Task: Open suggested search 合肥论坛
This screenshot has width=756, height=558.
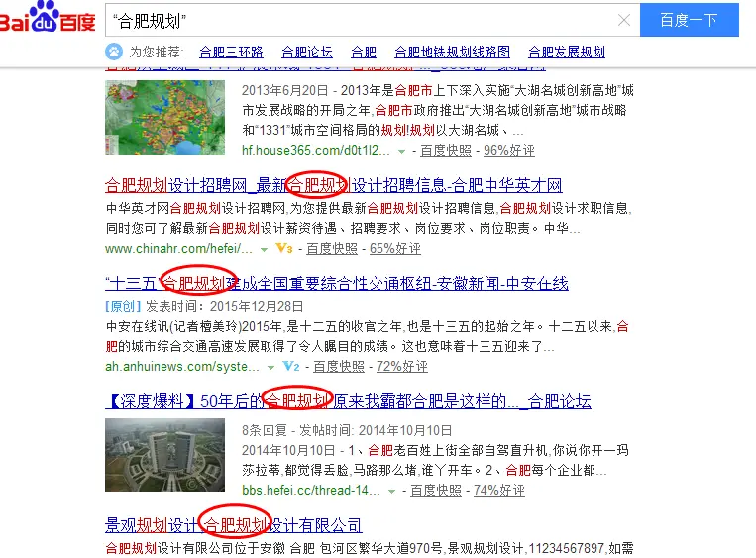Action: click(306, 53)
